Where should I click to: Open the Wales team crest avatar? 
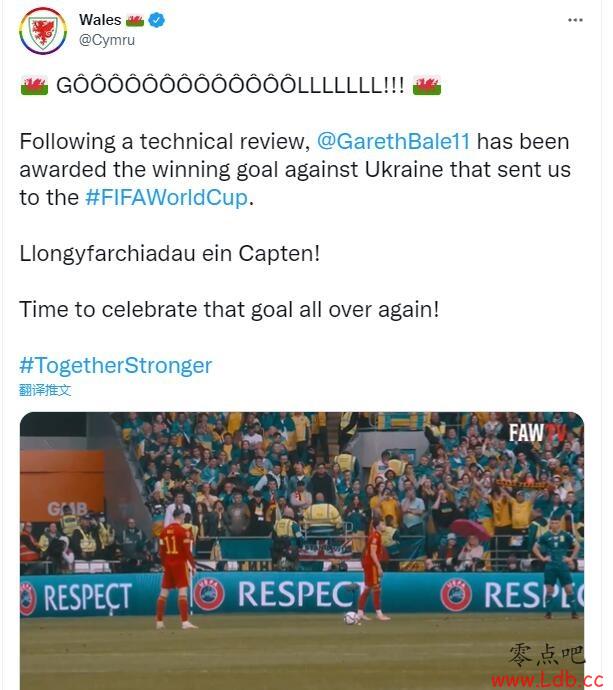(x=43, y=31)
